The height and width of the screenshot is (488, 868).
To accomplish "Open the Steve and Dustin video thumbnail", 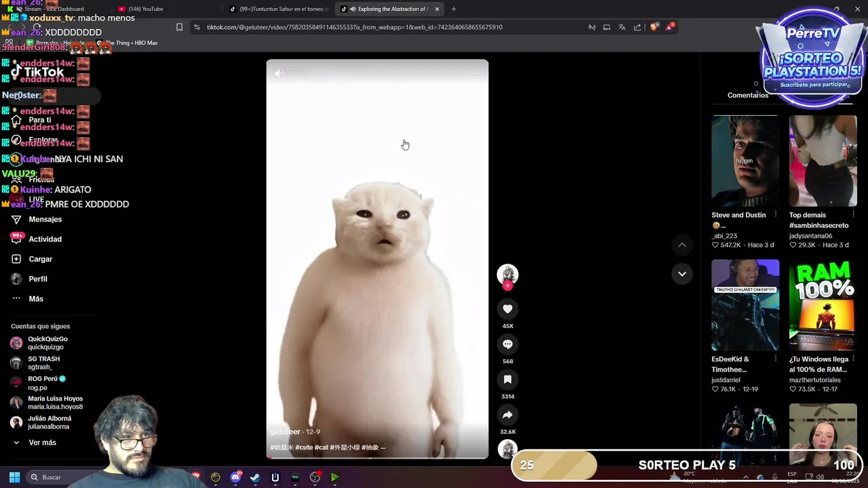I will pyautogui.click(x=745, y=161).
